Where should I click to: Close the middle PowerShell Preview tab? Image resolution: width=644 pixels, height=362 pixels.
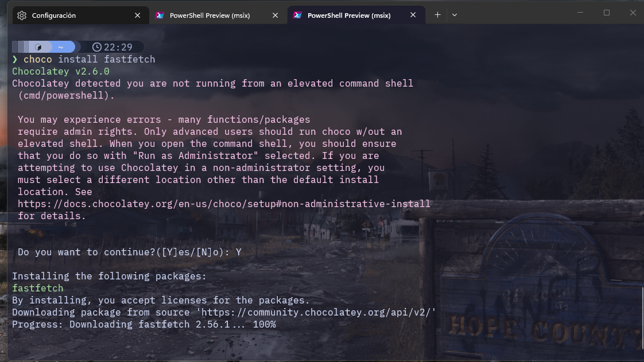(x=275, y=15)
